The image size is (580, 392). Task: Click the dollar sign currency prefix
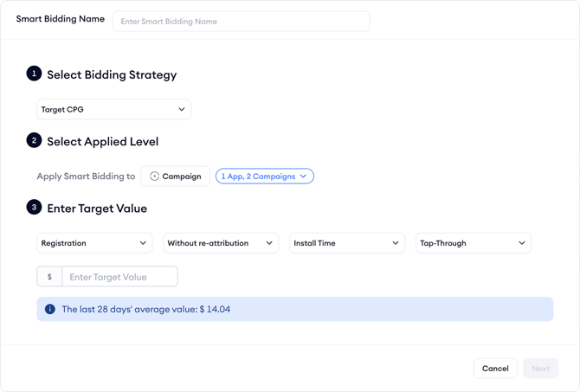coord(49,277)
